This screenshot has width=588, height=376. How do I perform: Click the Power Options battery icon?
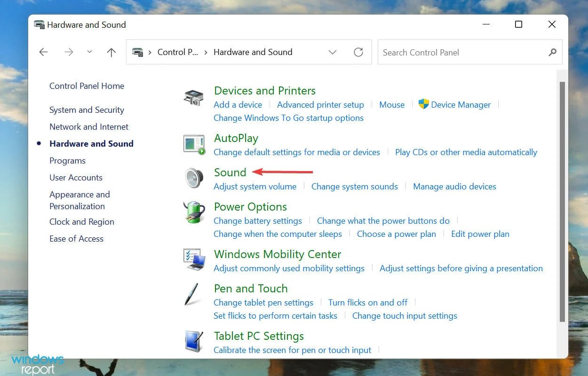pyautogui.click(x=194, y=212)
